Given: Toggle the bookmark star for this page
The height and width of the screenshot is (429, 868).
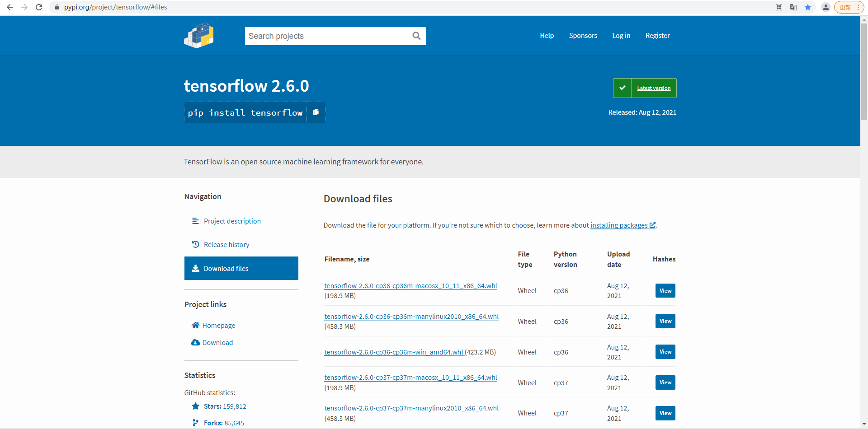Looking at the screenshot, I should [808, 7].
